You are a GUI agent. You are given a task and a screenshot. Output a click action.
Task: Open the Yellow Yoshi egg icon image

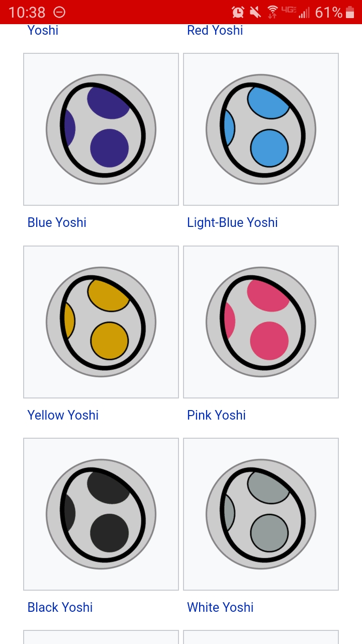(101, 322)
